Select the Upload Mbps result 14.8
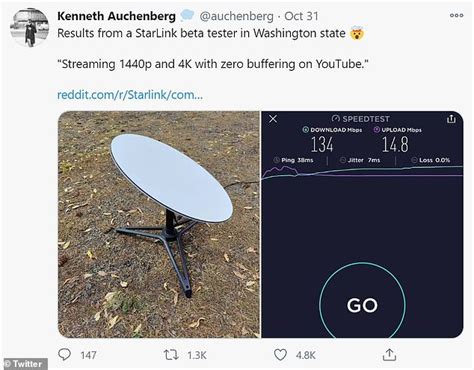The image size is (474, 370). click(x=395, y=145)
